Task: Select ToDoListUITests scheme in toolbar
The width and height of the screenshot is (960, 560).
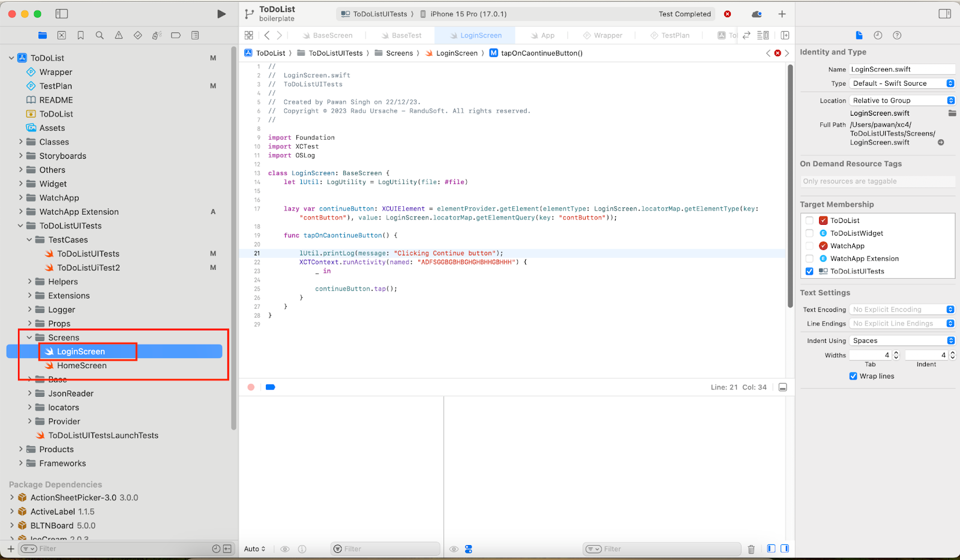Action: pos(374,14)
